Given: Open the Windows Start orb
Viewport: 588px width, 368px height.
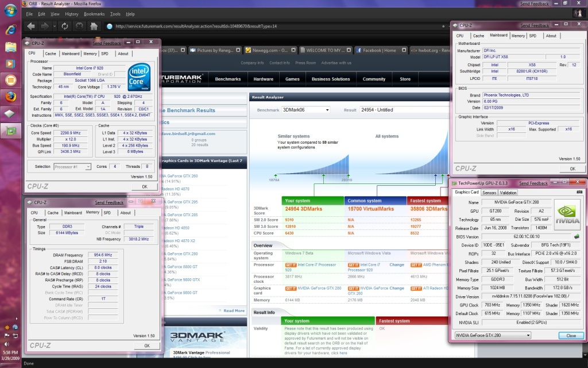Looking at the screenshot, I should point(10,10).
